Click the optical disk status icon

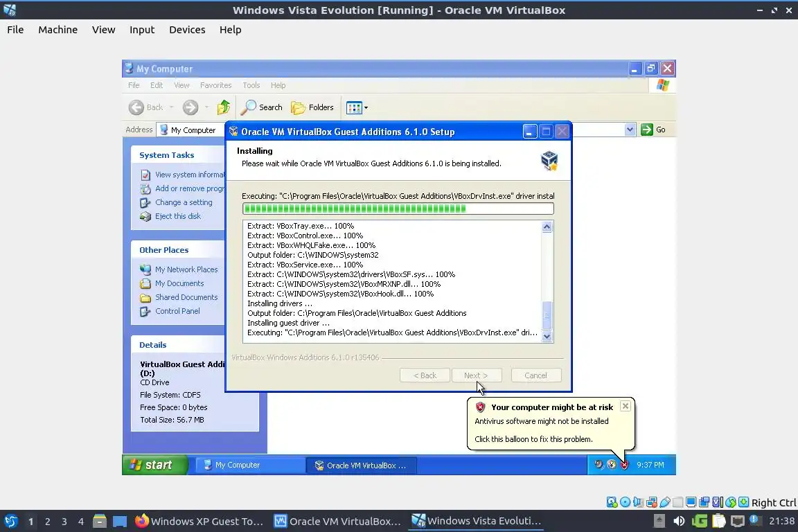625,502
